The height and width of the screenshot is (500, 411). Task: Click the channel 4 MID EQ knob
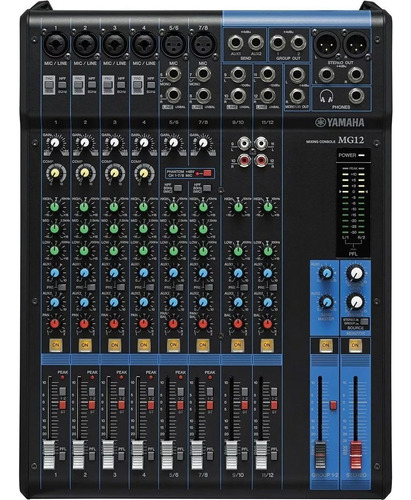coord(144,229)
